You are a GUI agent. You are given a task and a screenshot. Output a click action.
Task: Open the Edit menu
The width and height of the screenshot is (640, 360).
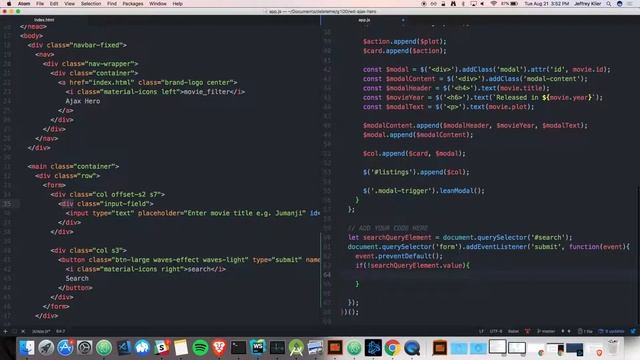(54, 4)
